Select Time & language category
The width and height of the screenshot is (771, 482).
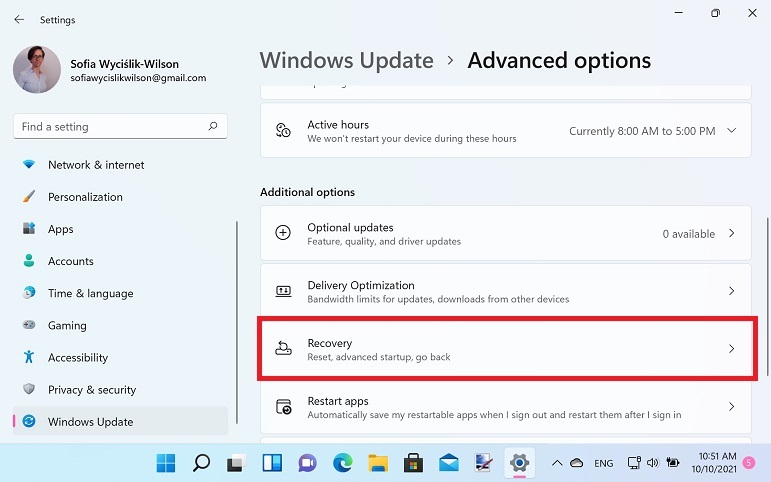(120, 293)
